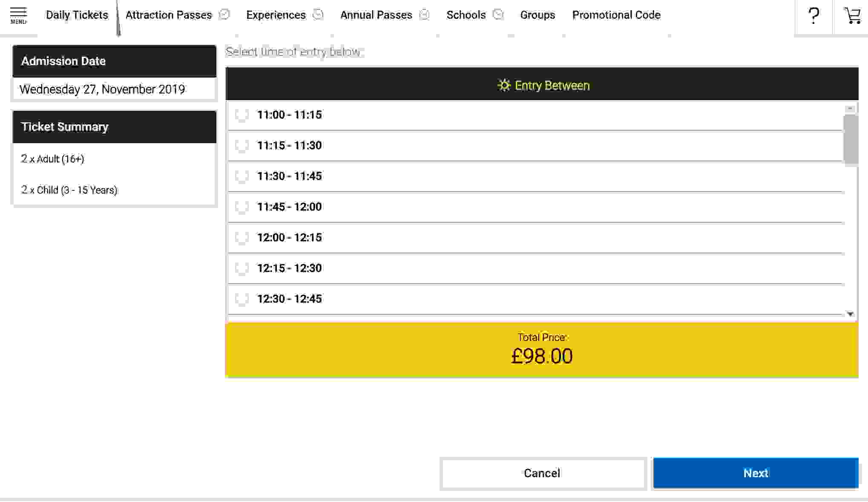Click the time list scrollbar thumb
The width and height of the screenshot is (868, 502).
point(850,138)
